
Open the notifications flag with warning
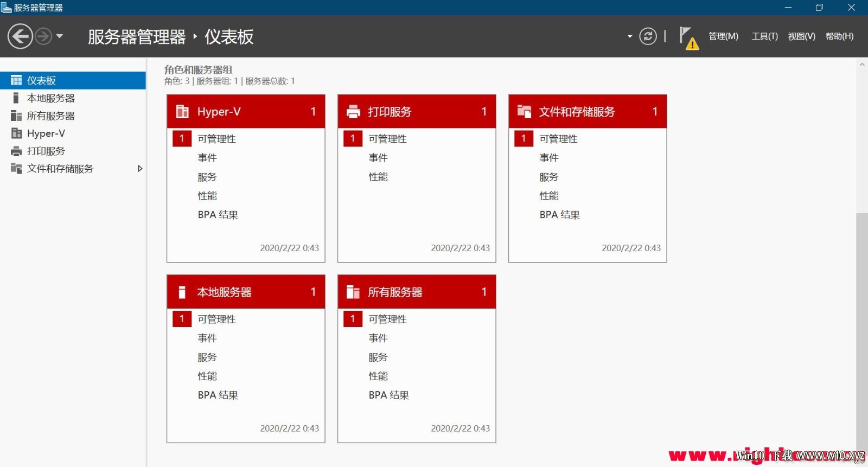pos(688,38)
